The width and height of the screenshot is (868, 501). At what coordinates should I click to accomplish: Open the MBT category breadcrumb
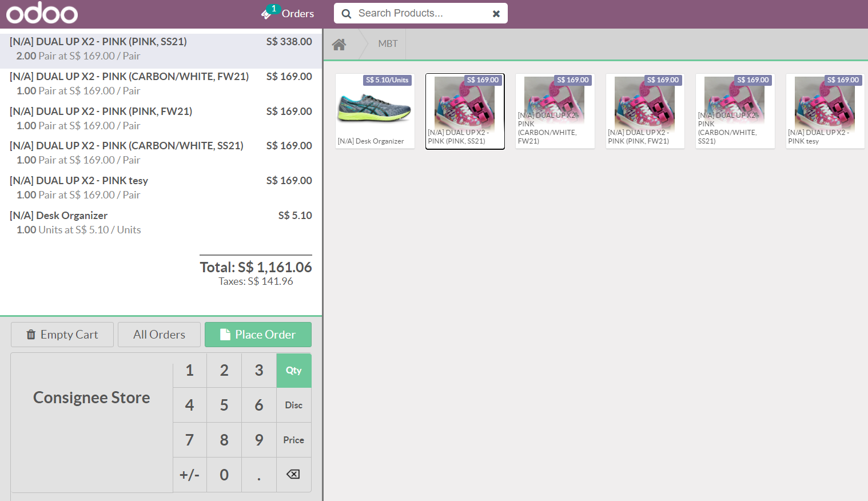pos(388,44)
